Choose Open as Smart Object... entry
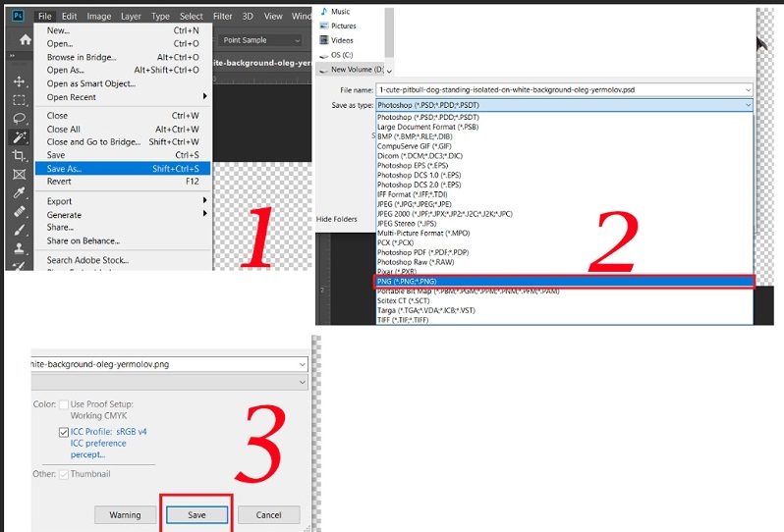The height and width of the screenshot is (532, 784). tap(123, 83)
